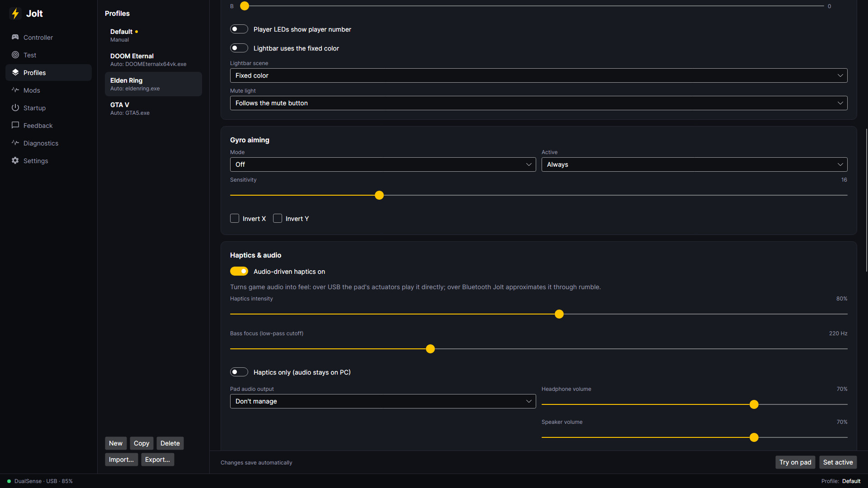Screen dimensions: 868x488
Task: Click the Jolt lightning bolt logo
Action: 15,14
